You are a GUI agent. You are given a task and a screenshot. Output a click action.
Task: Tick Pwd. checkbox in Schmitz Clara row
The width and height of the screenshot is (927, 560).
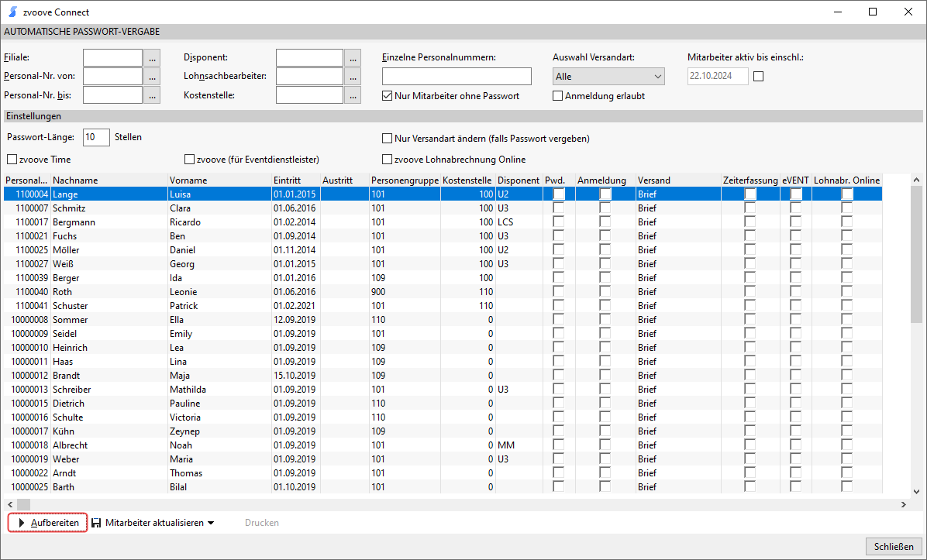(558, 208)
